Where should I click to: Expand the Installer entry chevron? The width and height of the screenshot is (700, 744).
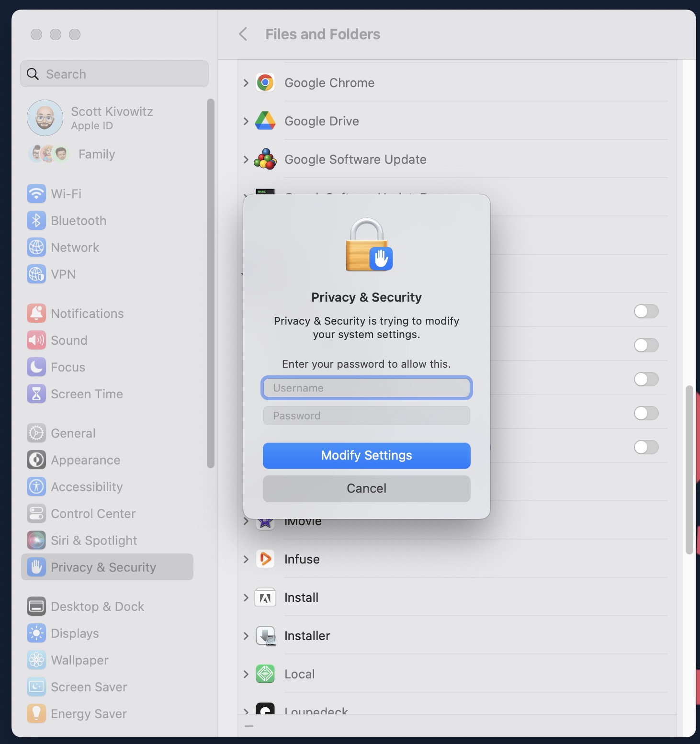coord(246,636)
